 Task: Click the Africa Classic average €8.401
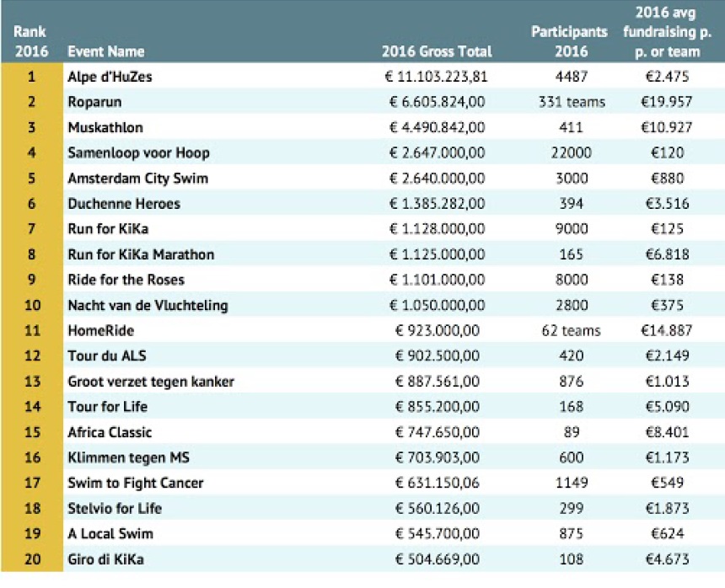667,432
